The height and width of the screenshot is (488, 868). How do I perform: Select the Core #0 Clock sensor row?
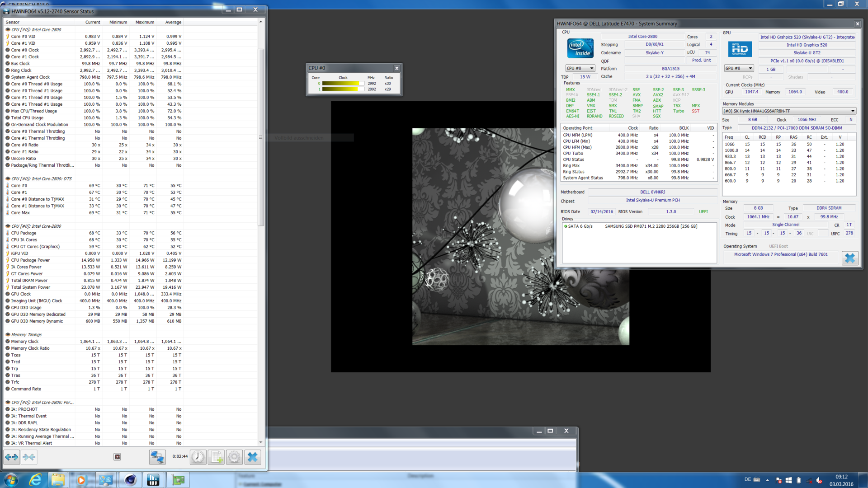(25, 50)
